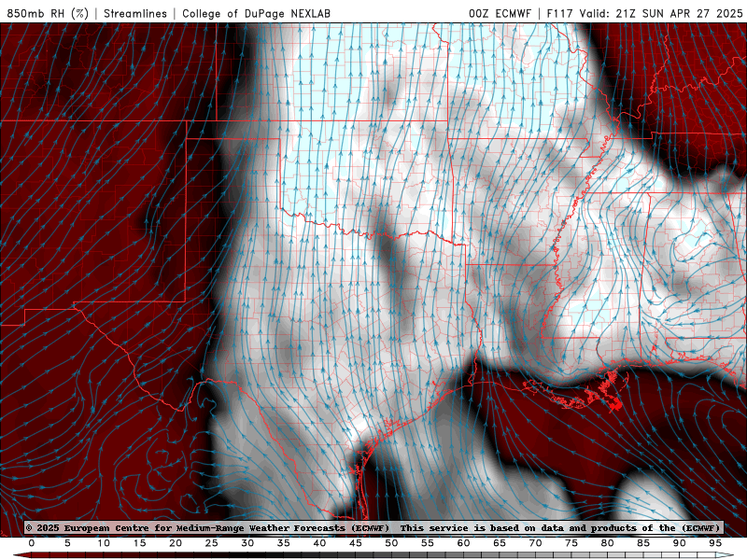Select the "70" label on the RH scale
The height and width of the screenshot is (560, 747).
(535, 543)
